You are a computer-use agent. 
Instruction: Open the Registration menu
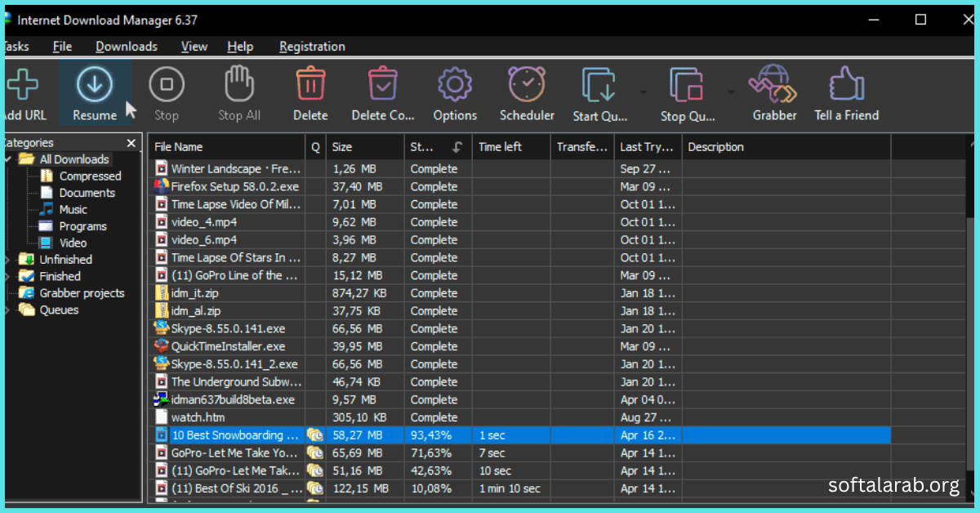point(312,47)
